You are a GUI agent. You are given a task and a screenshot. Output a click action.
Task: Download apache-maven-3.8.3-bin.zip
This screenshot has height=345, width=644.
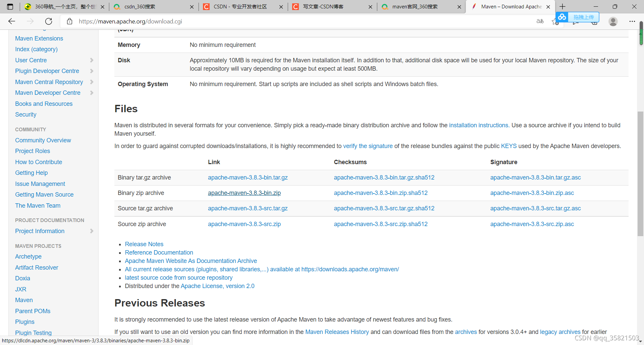point(244,193)
